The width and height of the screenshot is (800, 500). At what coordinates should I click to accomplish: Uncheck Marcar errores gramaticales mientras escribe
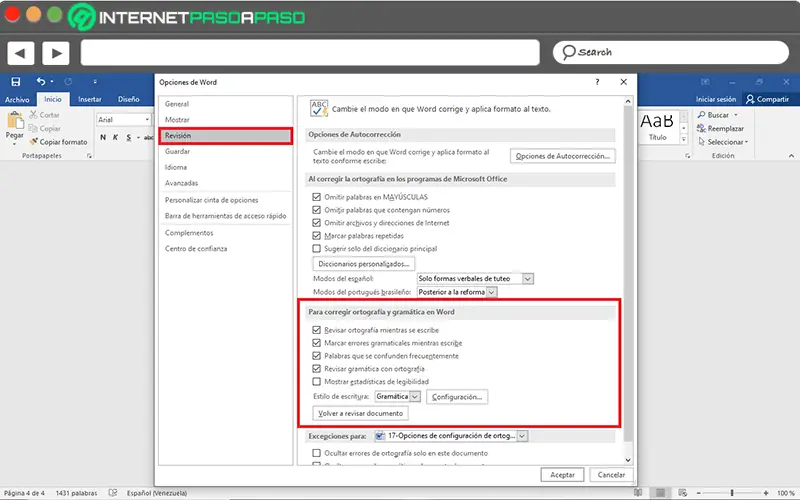316,343
